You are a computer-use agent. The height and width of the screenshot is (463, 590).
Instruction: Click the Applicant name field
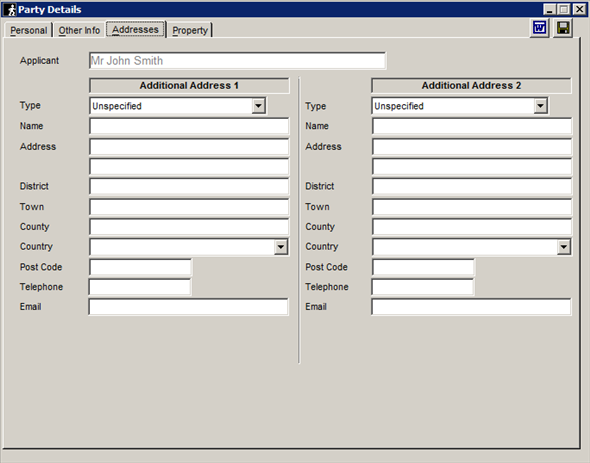(x=237, y=61)
